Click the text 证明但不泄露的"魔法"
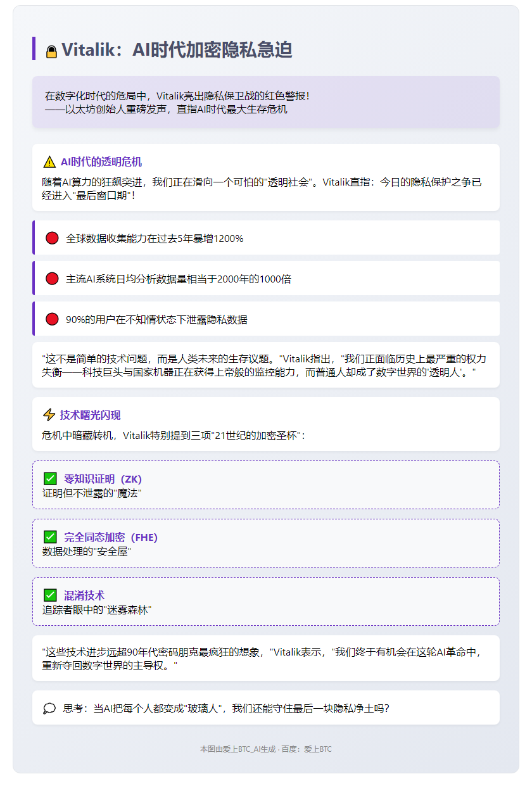The height and width of the screenshot is (793, 532). pos(92,493)
